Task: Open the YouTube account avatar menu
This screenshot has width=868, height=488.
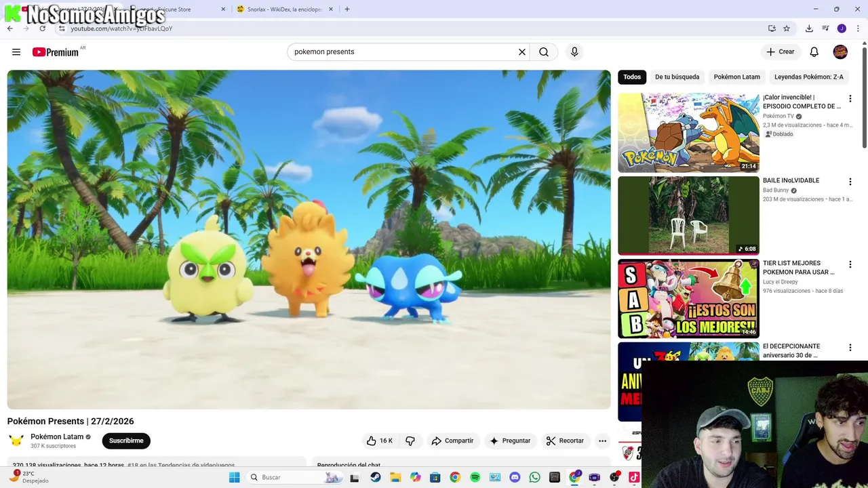Action: [x=840, y=52]
